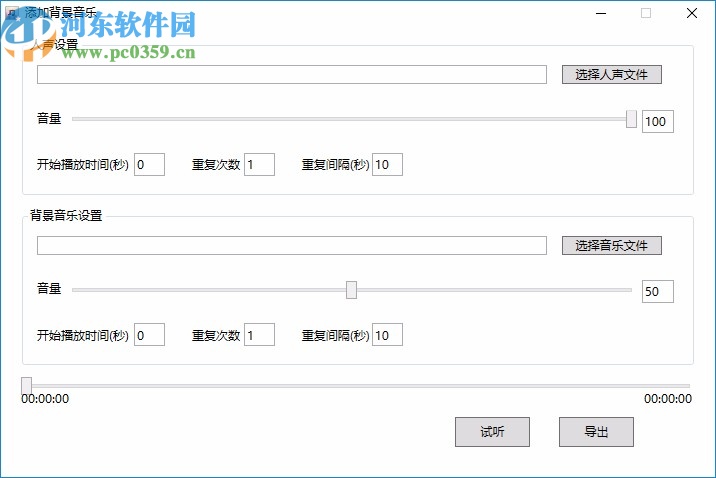Click music 重复间隔(秒) input field

(x=387, y=335)
